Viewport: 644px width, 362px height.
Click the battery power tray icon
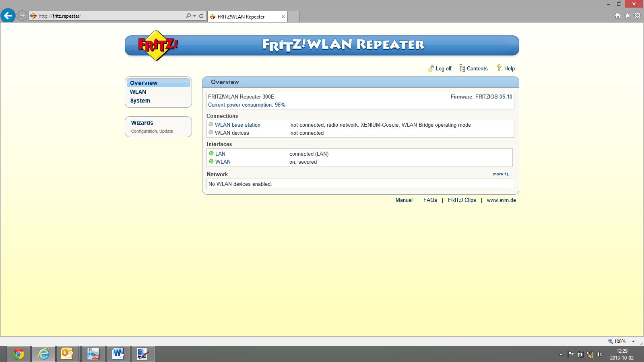[x=580, y=354]
